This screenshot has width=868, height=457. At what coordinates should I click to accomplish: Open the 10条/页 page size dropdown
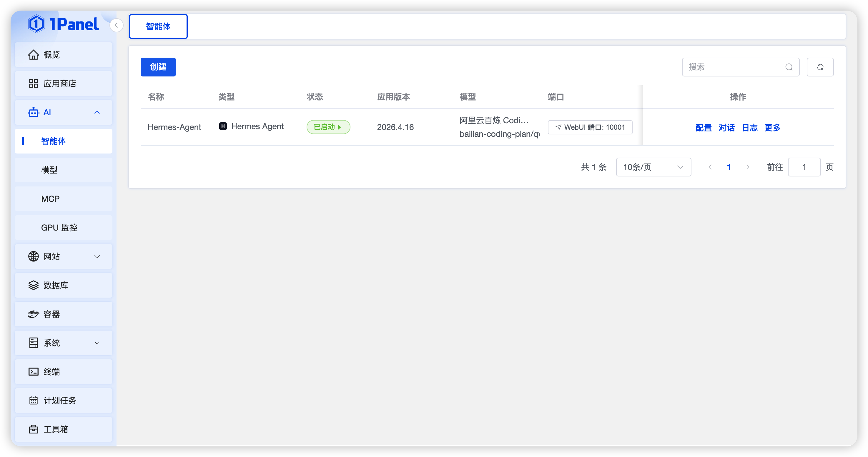[x=654, y=167]
